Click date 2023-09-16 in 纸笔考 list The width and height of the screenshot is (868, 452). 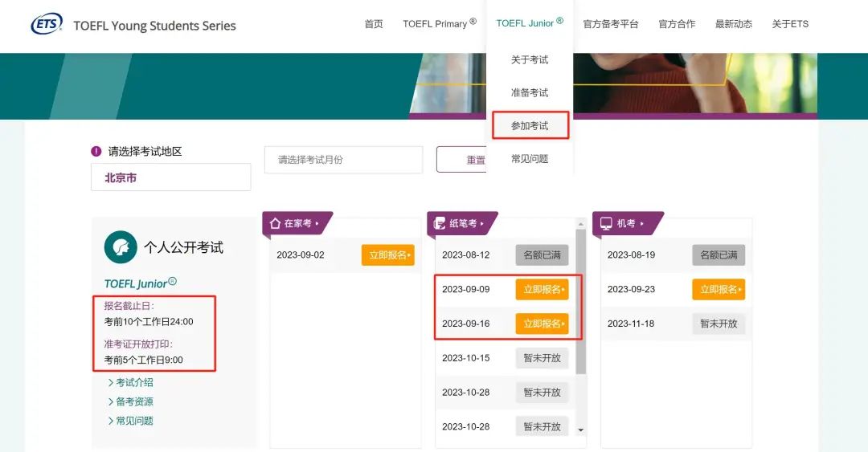(x=465, y=324)
